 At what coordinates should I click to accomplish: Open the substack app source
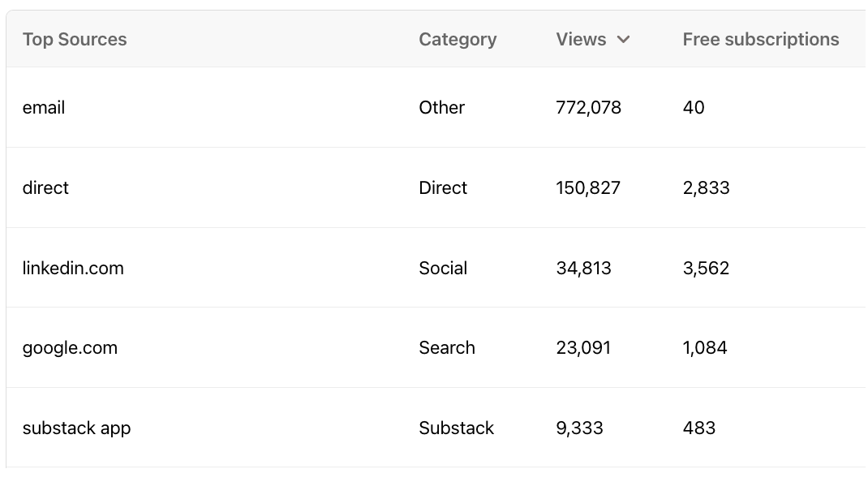(76, 428)
